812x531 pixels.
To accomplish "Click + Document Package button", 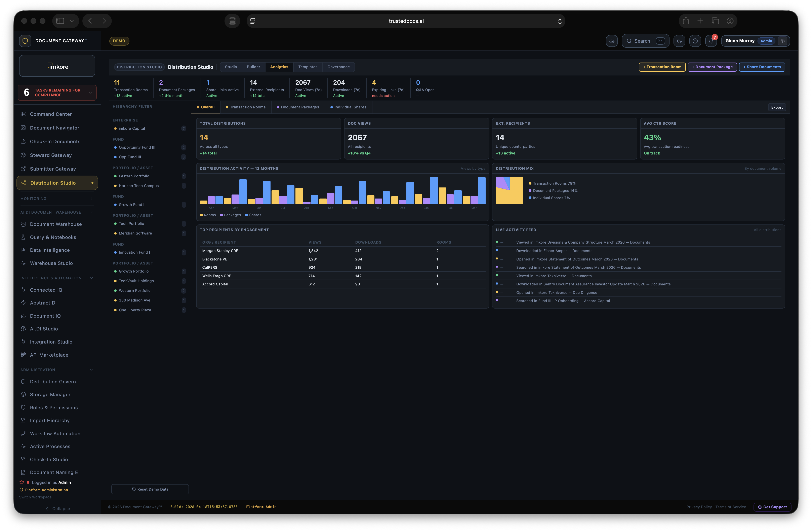I will [712, 67].
